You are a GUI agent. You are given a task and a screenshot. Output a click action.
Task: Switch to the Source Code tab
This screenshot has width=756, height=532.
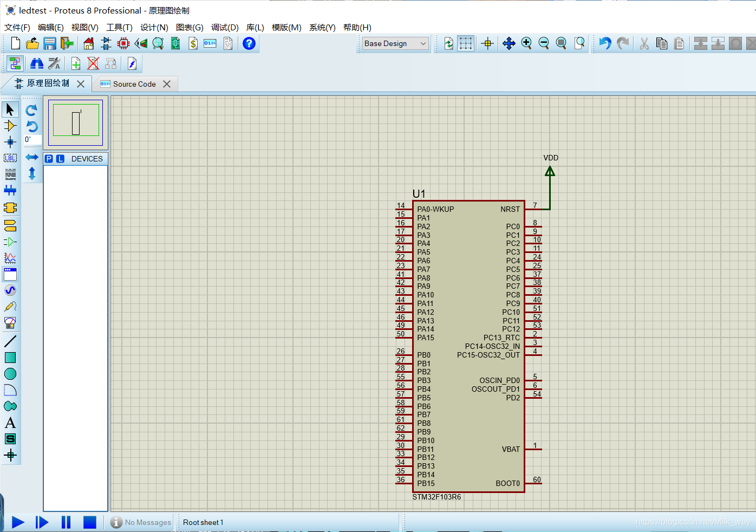[134, 84]
